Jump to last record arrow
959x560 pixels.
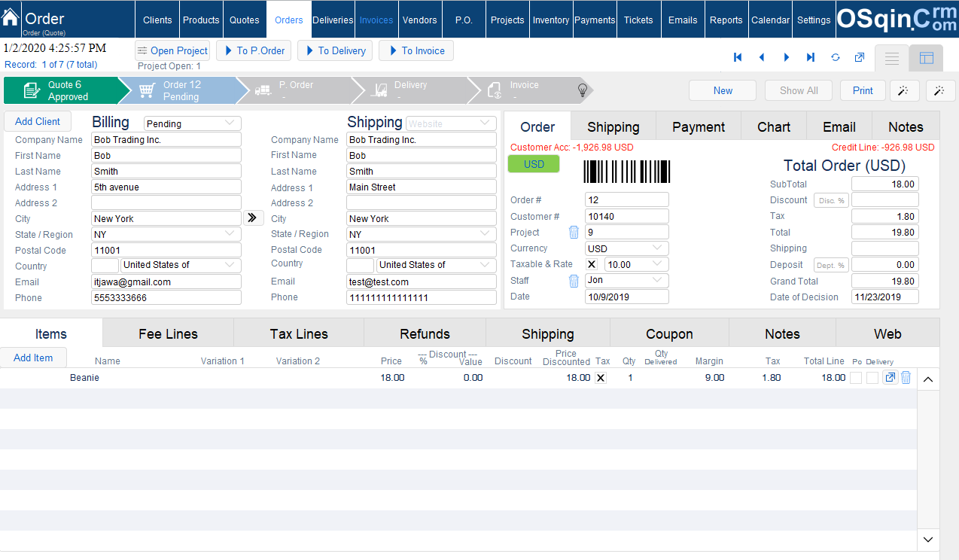(811, 57)
